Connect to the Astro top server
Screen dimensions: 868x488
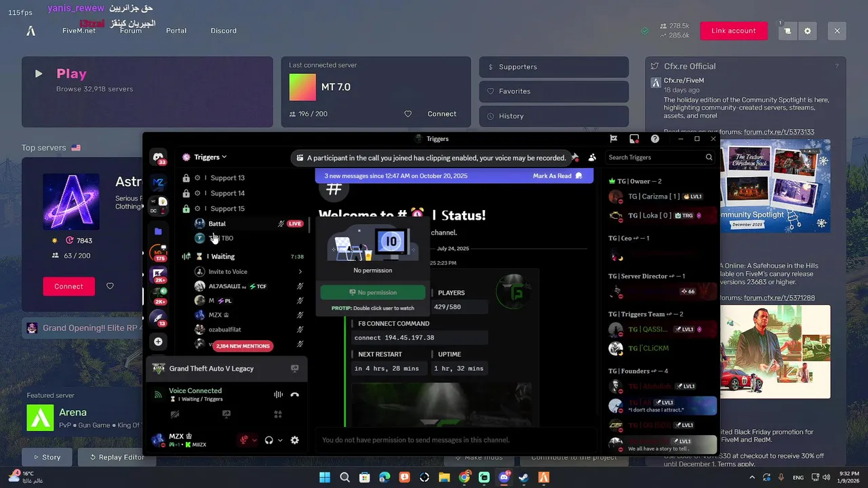(x=68, y=286)
